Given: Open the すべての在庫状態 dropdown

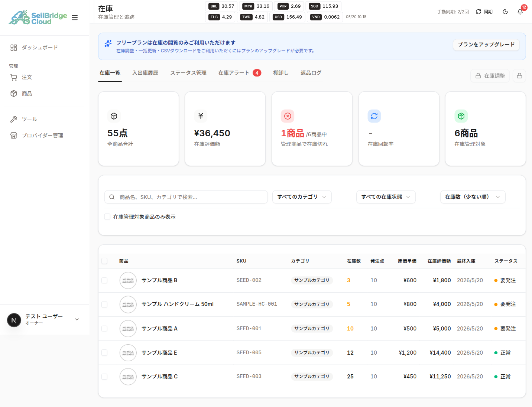Looking at the screenshot, I should 386,197.
